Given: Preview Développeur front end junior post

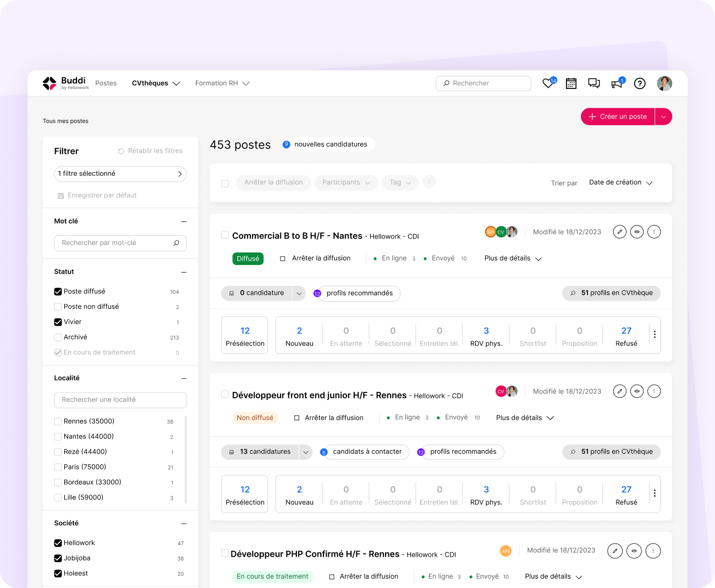Looking at the screenshot, I should tap(637, 391).
